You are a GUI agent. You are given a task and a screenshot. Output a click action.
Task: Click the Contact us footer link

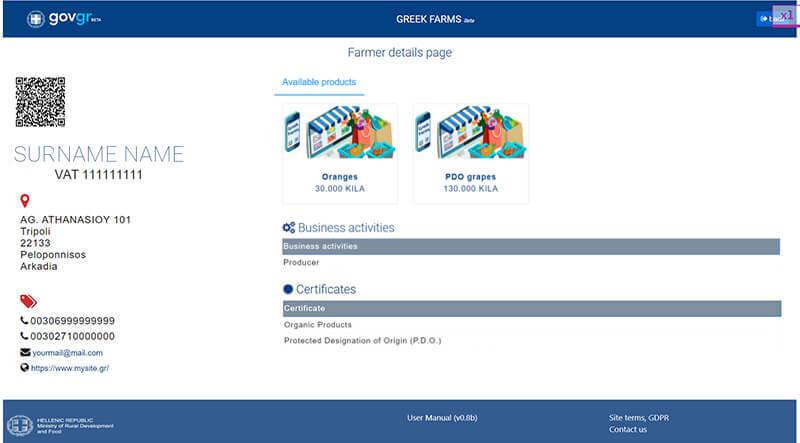coord(627,430)
